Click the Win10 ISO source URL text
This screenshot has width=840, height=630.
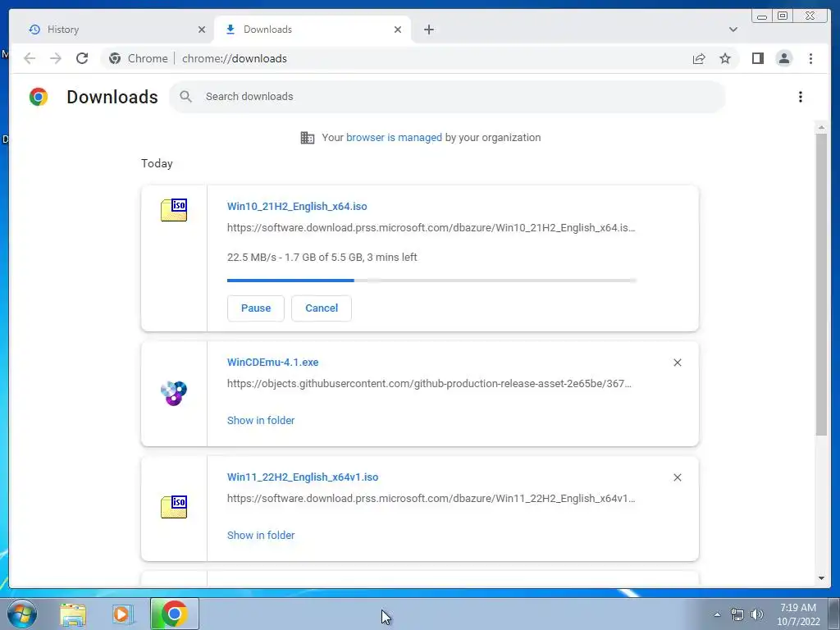pos(431,228)
